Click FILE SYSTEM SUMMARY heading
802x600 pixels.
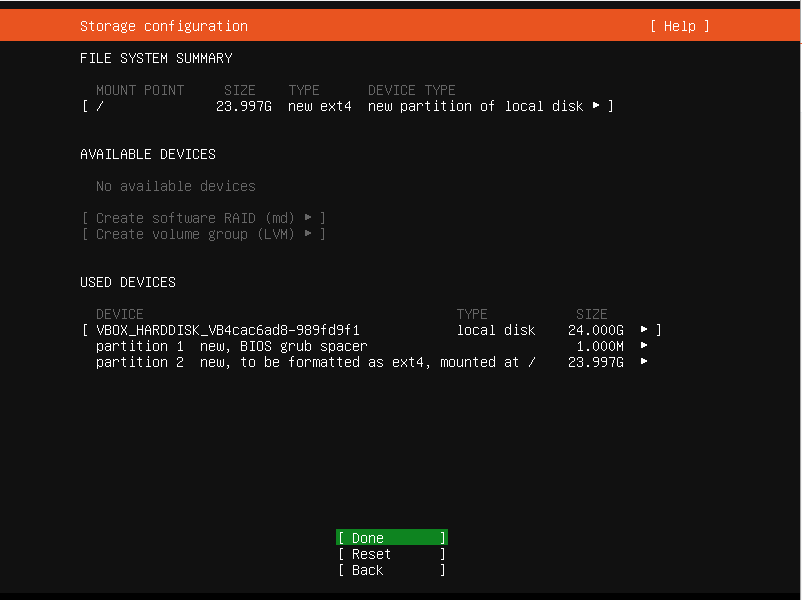point(156,58)
